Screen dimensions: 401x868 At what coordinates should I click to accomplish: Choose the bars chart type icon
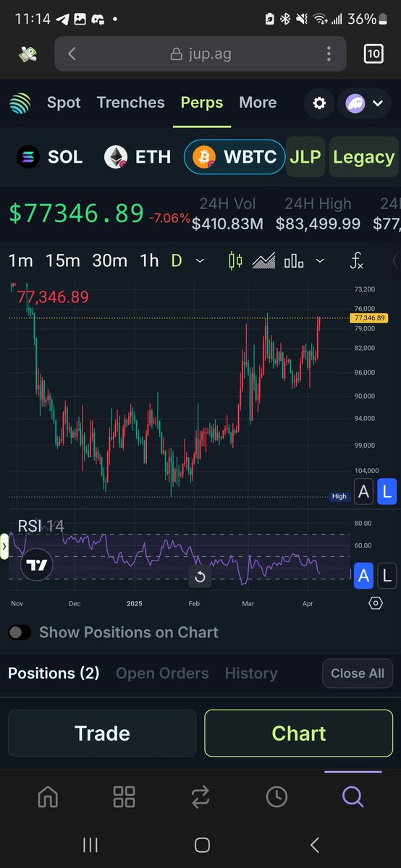(294, 261)
